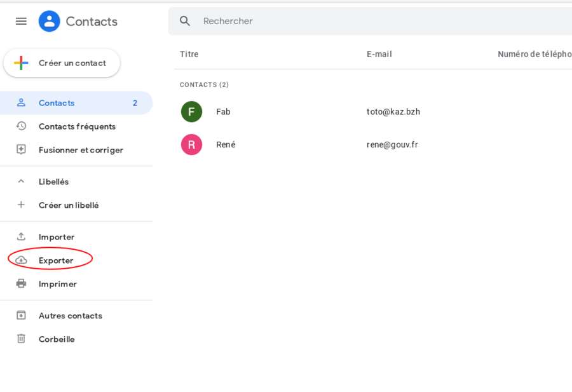This screenshot has width=572, height=392.
Task: Open the hamburger navigation menu
Action: (21, 21)
